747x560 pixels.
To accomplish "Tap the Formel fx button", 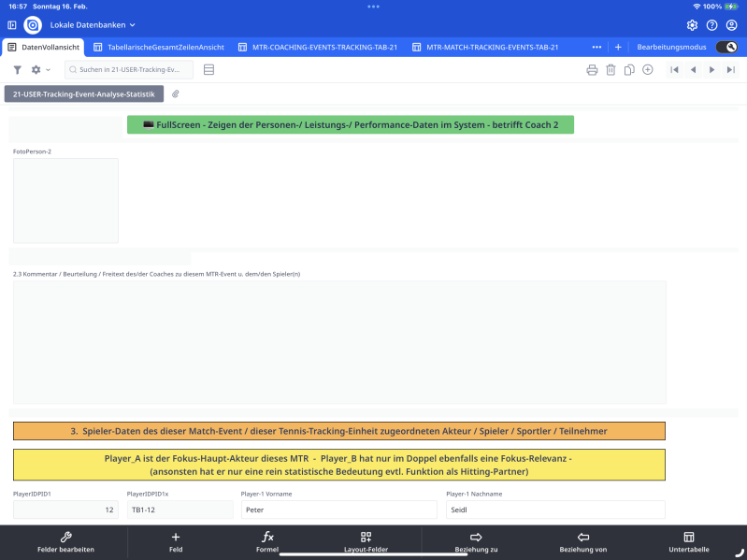I will tap(267, 542).
